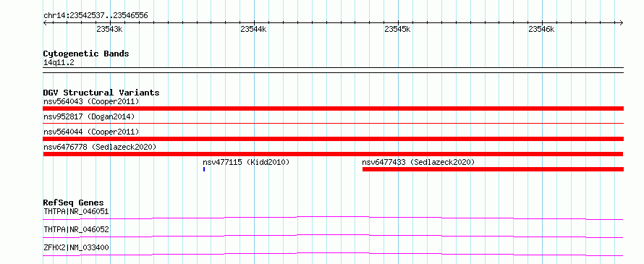The image size is (644, 264).
Task: Click the DGV Structural Variants track title
Action: tap(101, 93)
